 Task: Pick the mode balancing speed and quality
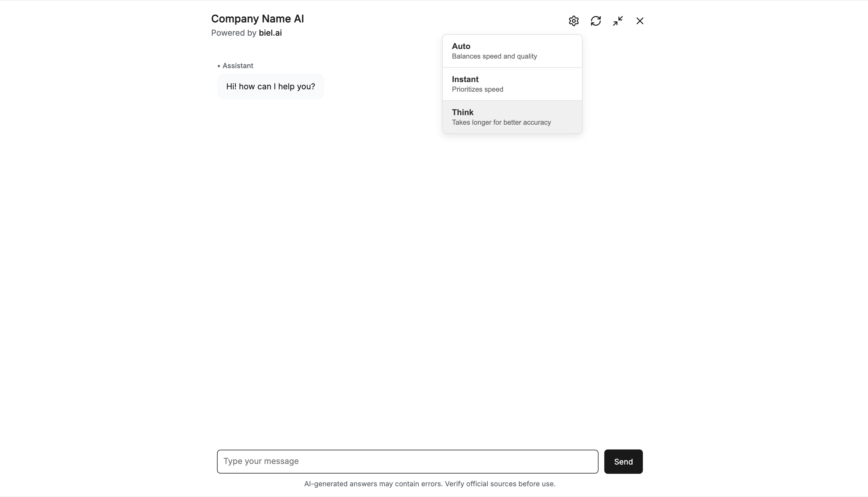click(x=511, y=50)
